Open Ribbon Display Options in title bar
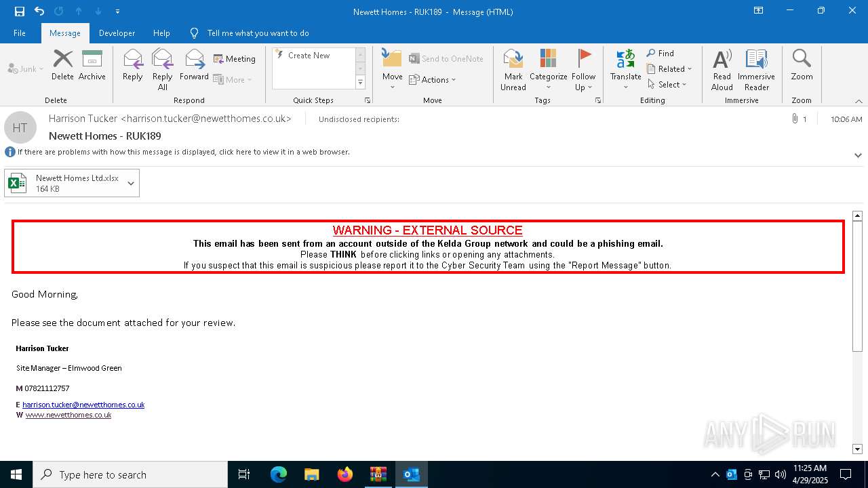The height and width of the screenshot is (488, 868). tap(759, 11)
